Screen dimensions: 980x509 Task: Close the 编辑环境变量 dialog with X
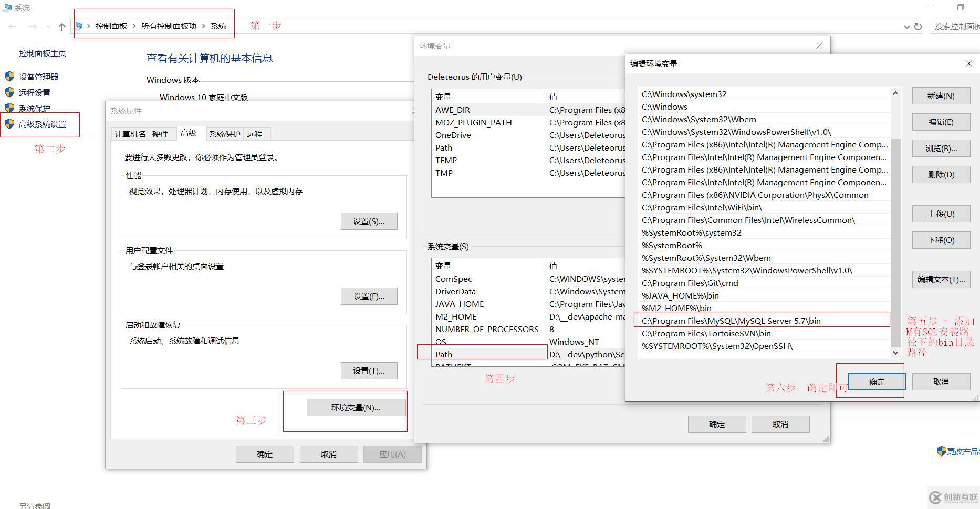[968, 63]
